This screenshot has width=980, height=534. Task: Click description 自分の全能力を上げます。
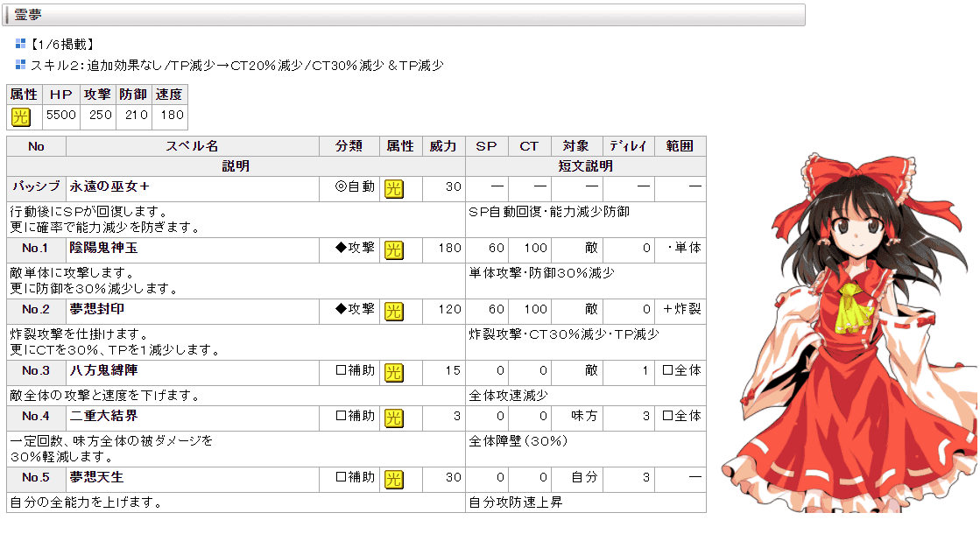point(87,502)
